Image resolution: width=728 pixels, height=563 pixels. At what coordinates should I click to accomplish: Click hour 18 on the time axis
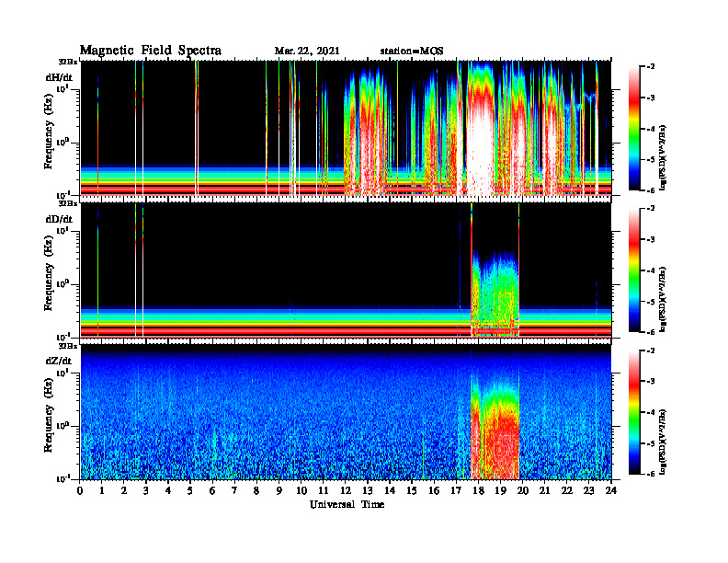pos(478,490)
